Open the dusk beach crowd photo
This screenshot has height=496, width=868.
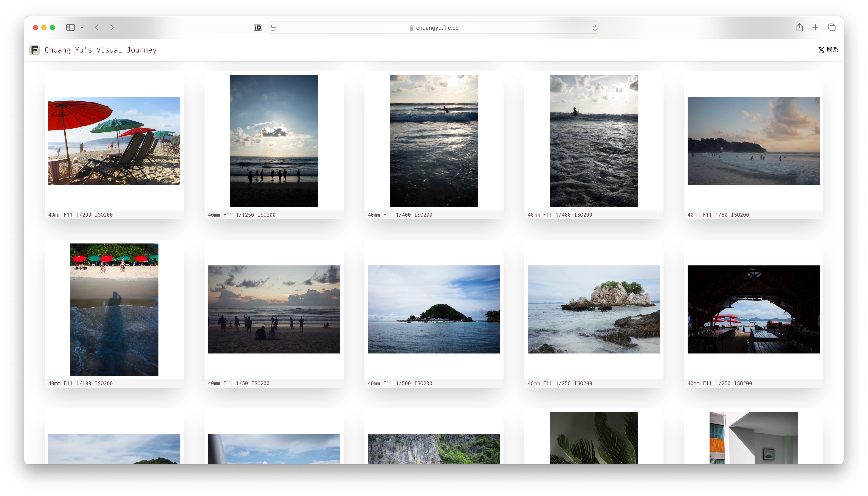[x=274, y=309]
